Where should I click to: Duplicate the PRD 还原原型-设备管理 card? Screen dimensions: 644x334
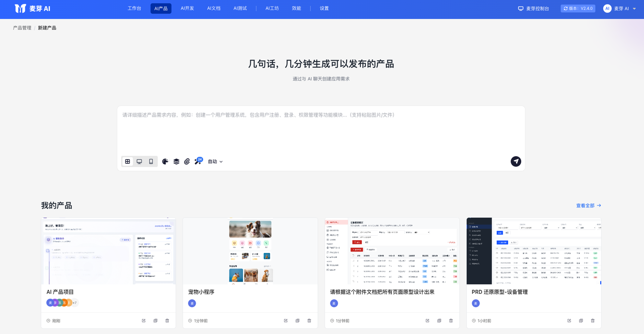(x=581, y=320)
